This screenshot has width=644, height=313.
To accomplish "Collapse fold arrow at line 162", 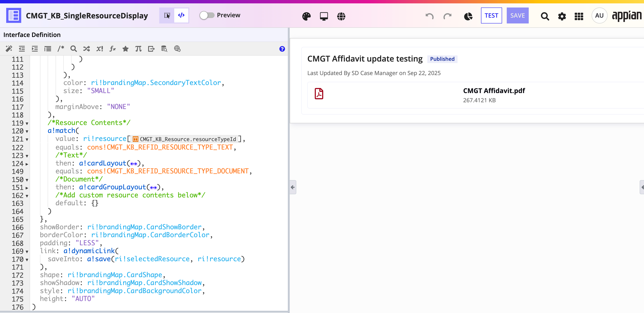I will pyautogui.click(x=27, y=196).
